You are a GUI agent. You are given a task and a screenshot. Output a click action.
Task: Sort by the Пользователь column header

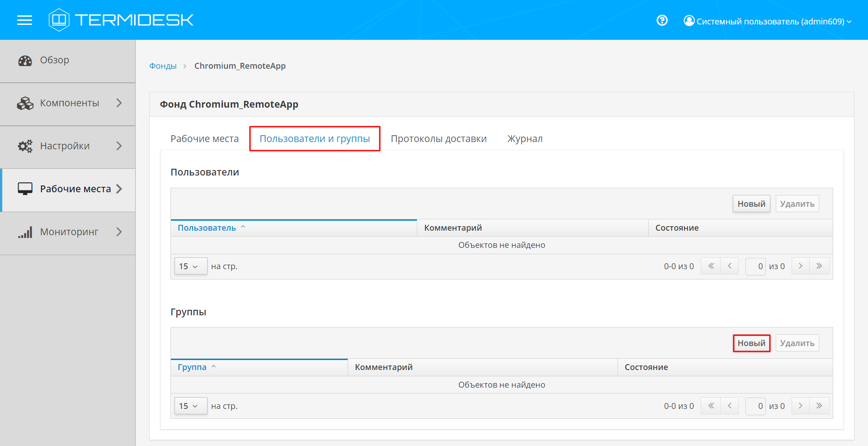click(x=207, y=228)
